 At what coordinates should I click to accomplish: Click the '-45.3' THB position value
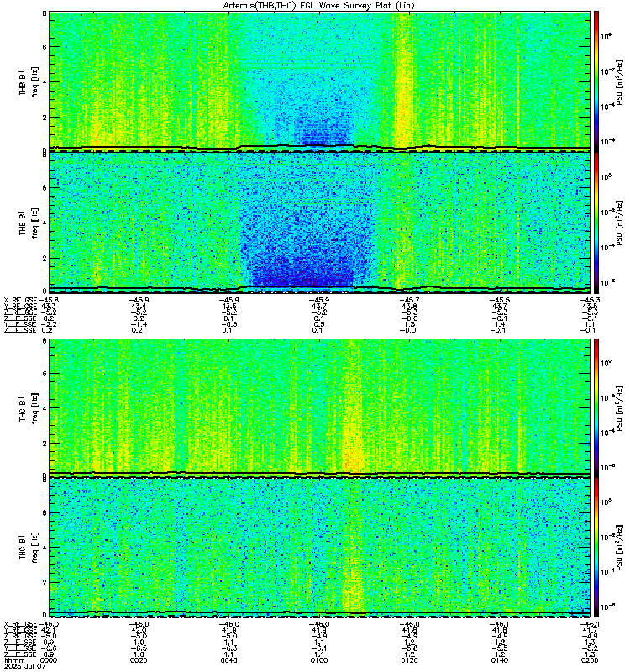pos(591,300)
